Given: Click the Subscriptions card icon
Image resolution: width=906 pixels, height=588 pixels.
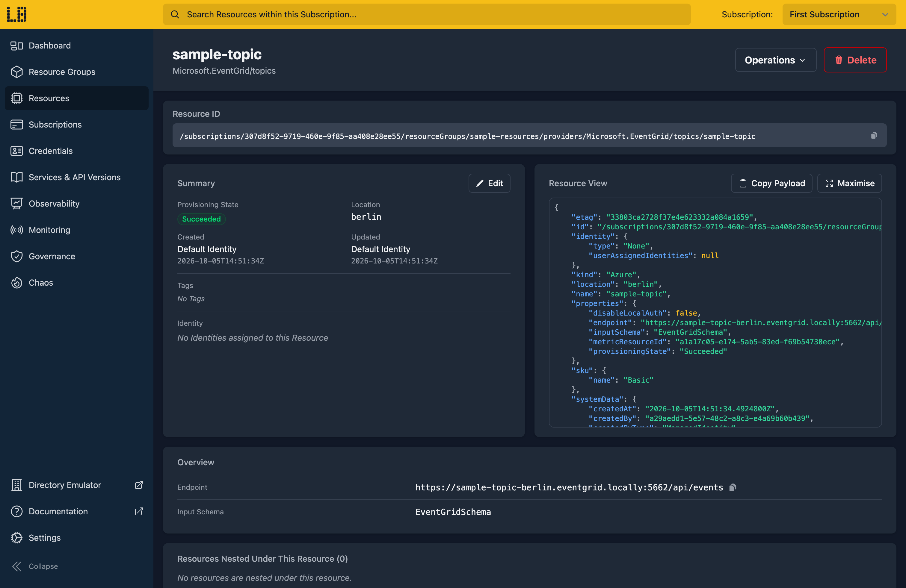Looking at the screenshot, I should pyautogui.click(x=17, y=124).
